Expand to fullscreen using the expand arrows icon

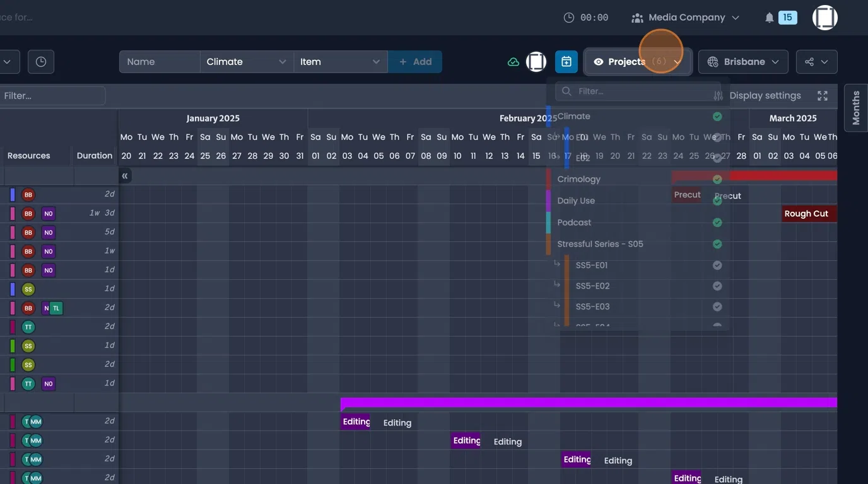click(822, 95)
